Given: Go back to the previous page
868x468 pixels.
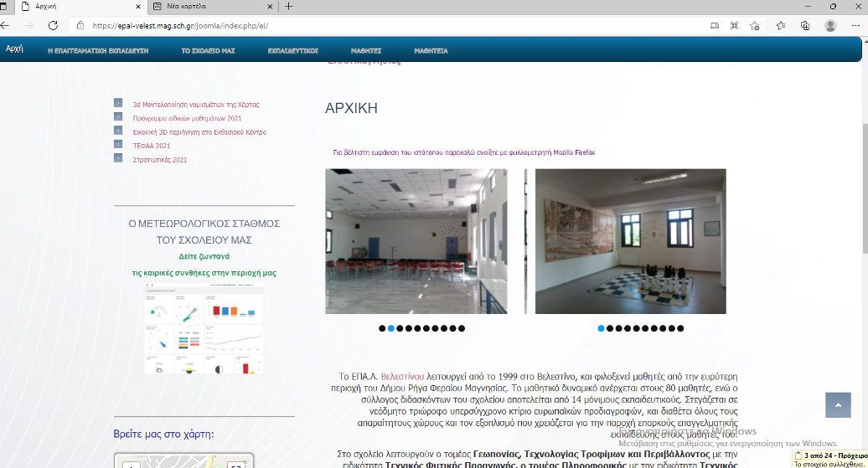Looking at the screenshot, I should (5, 25).
